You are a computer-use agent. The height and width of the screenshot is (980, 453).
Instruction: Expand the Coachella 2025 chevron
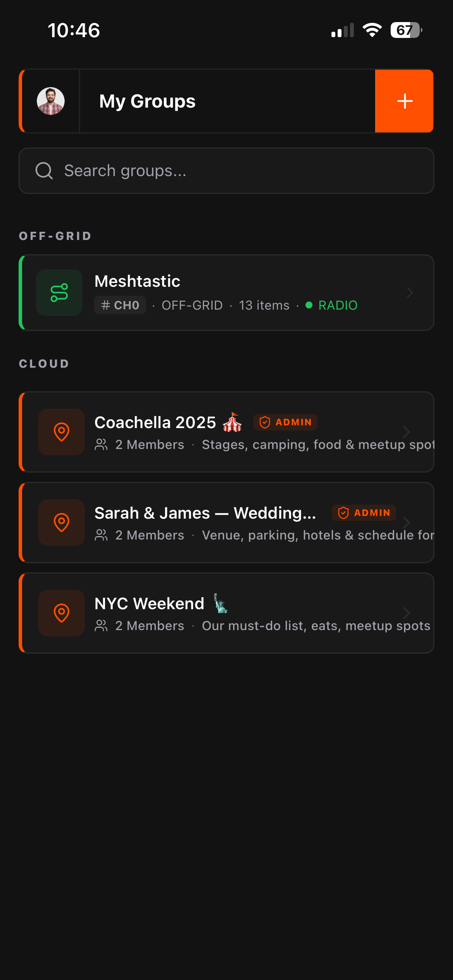coord(406,432)
